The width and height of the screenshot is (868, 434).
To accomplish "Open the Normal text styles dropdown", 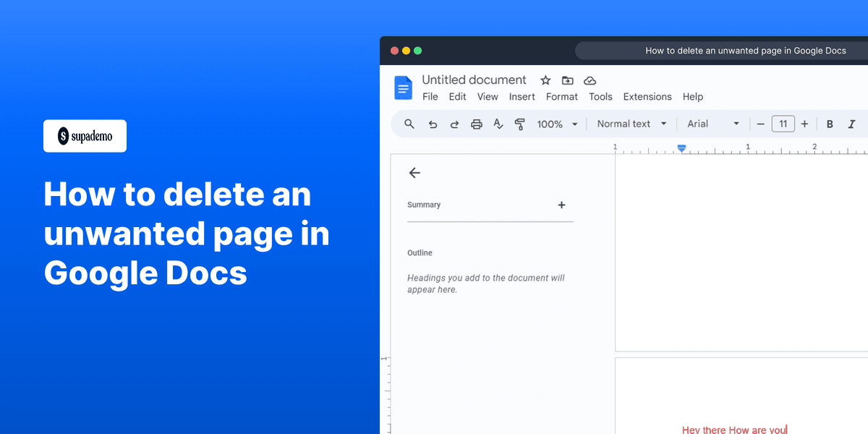I will click(630, 123).
